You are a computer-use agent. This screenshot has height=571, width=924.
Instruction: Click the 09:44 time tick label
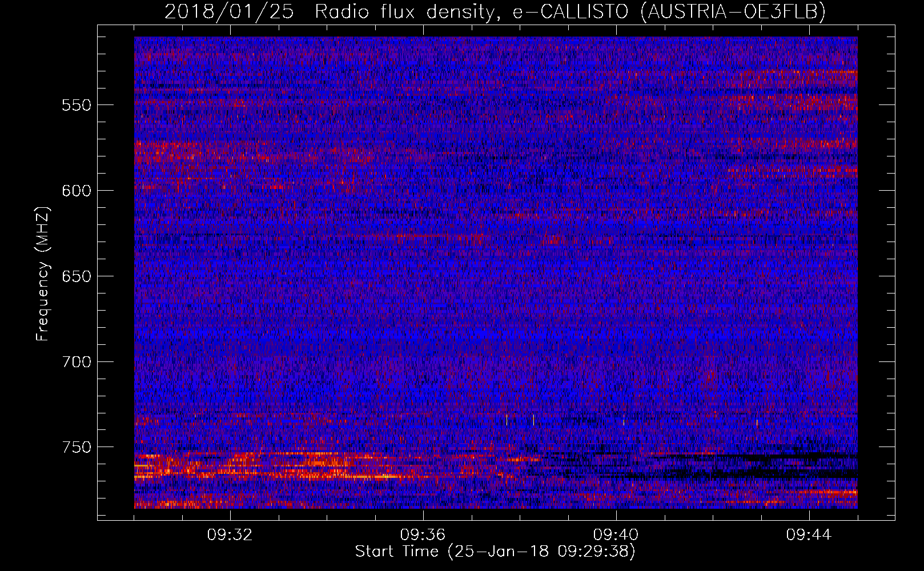[x=809, y=535]
